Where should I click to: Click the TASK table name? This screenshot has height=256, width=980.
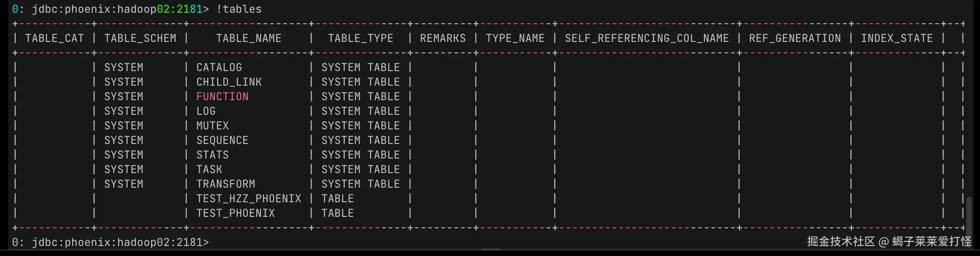[x=209, y=169]
